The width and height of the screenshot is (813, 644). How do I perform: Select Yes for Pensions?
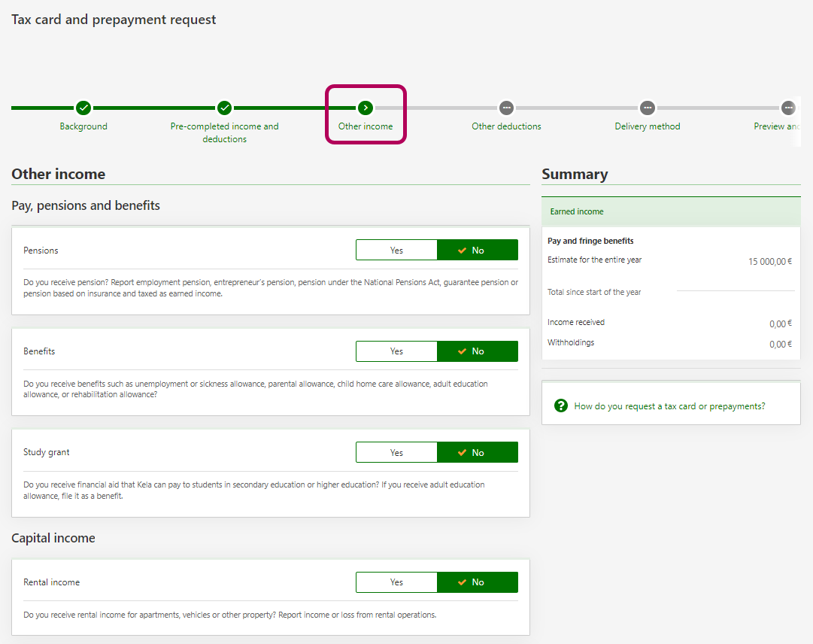(396, 250)
